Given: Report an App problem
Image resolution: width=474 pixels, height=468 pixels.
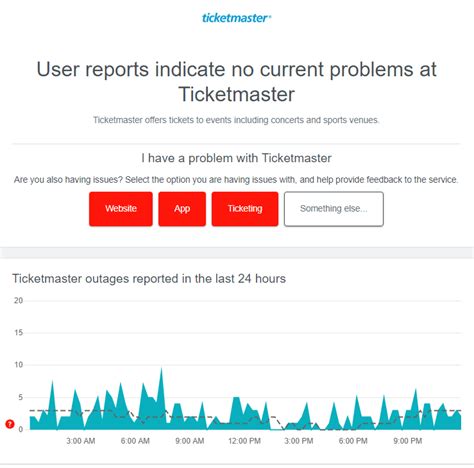Looking at the screenshot, I should pyautogui.click(x=182, y=209).
